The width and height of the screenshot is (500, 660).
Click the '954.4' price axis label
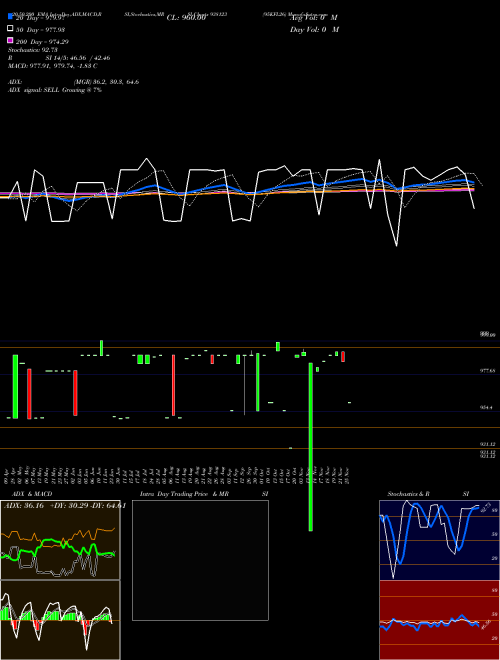[486, 407]
